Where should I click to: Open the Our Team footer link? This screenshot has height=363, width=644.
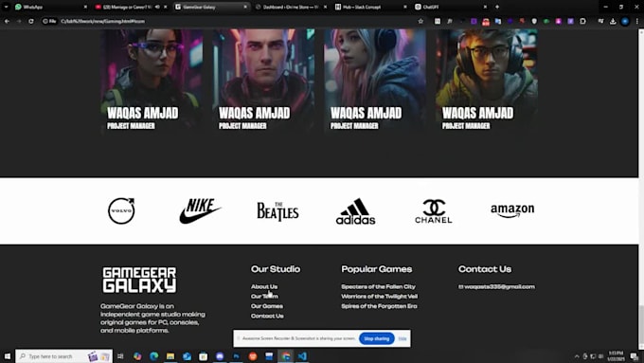click(264, 296)
